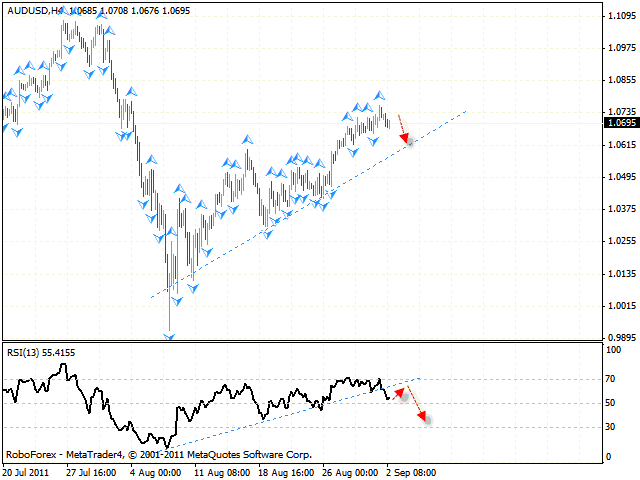Click the upward red arrow in RSI panel
The width and height of the screenshot is (640, 480).
400,391
